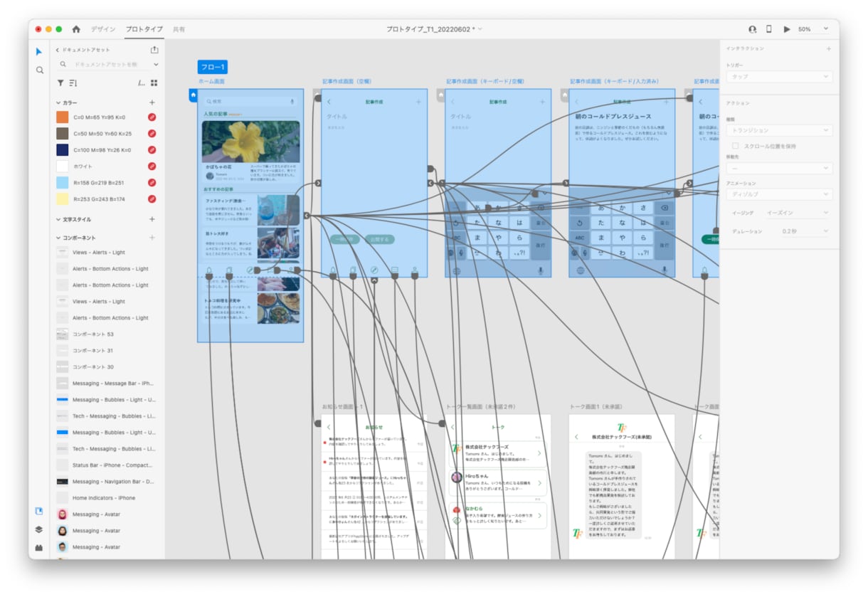Open the Layers panel icon
Image resolution: width=868 pixels, height=597 pixels.
[39, 529]
